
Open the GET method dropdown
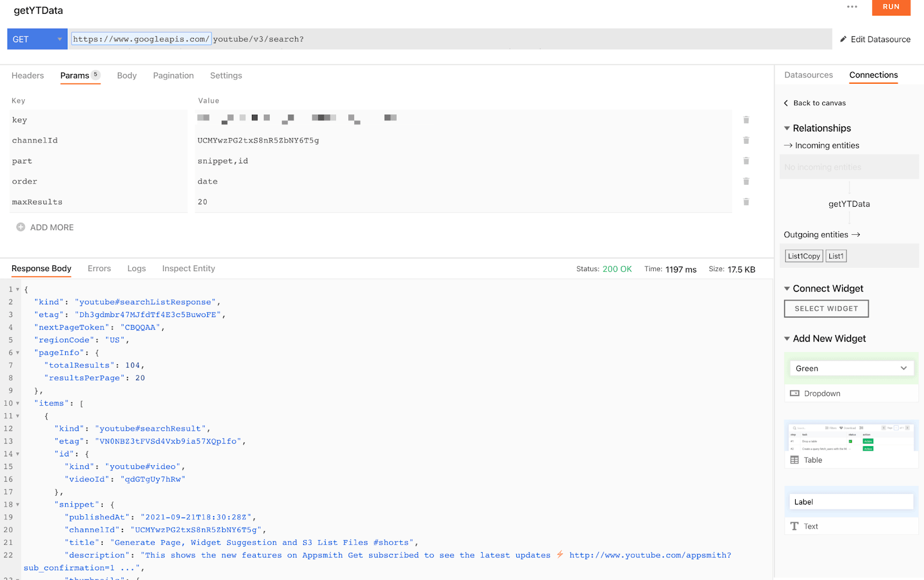coord(38,39)
